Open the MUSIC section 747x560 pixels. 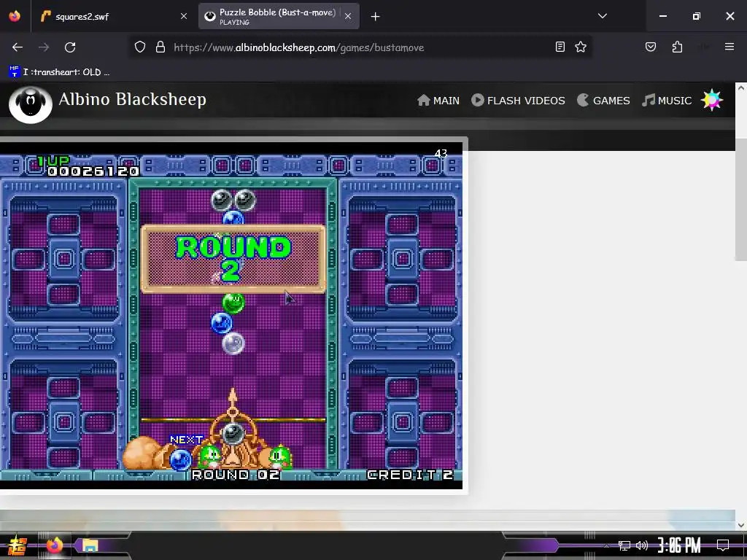[x=667, y=101]
